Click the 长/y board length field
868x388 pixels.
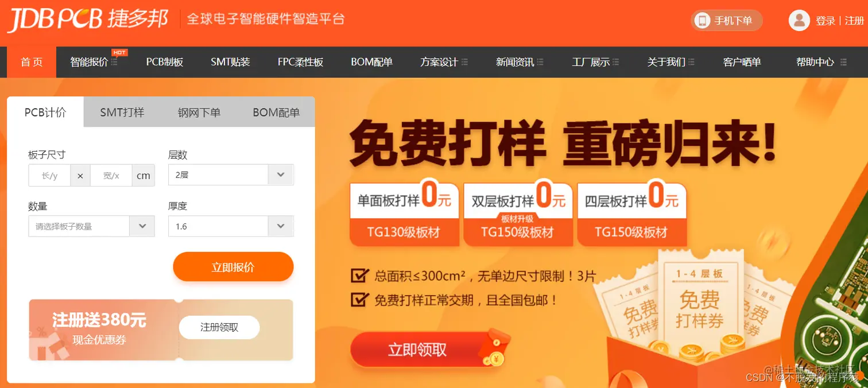(x=50, y=176)
